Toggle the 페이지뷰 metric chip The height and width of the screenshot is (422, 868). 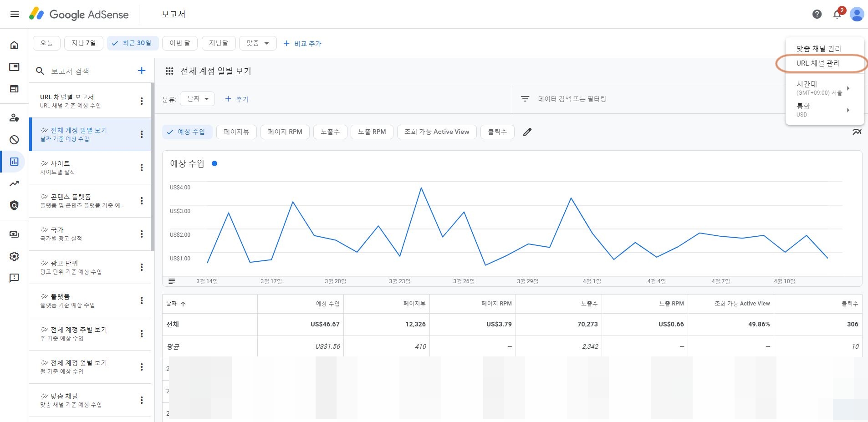236,132
